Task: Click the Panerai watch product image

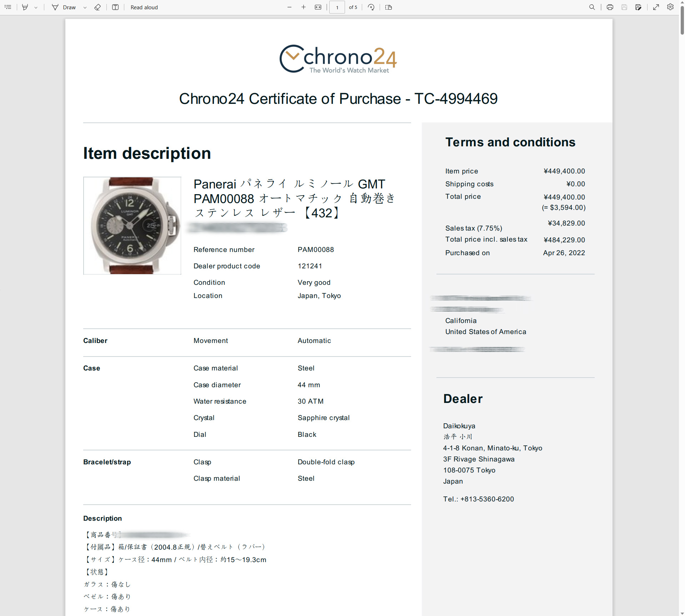Action: 132,226
